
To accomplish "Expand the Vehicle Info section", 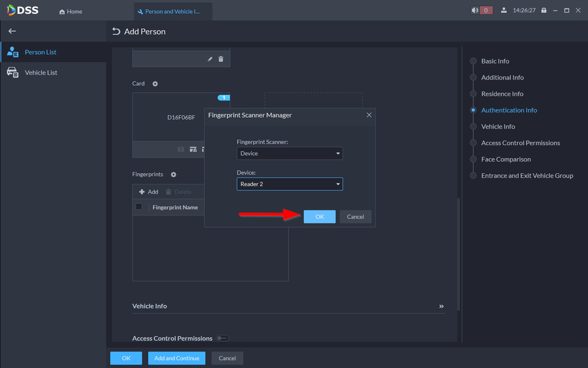I will pos(441,306).
